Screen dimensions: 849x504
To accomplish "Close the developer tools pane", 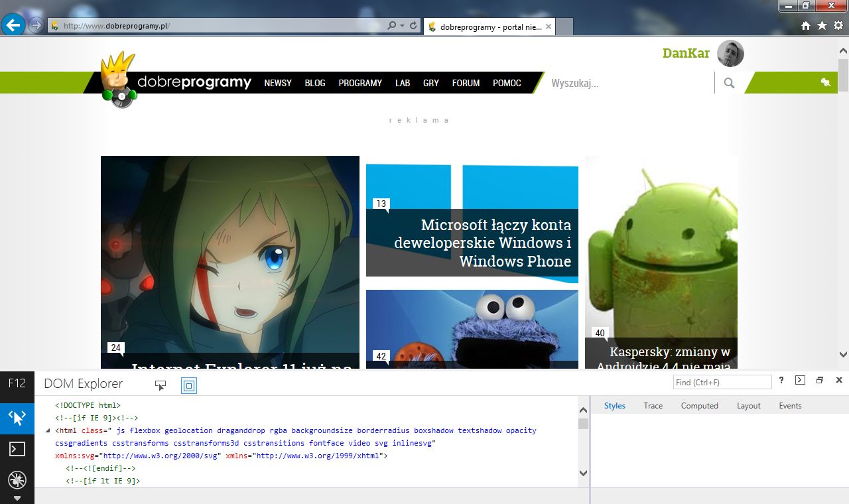I will pos(839,381).
